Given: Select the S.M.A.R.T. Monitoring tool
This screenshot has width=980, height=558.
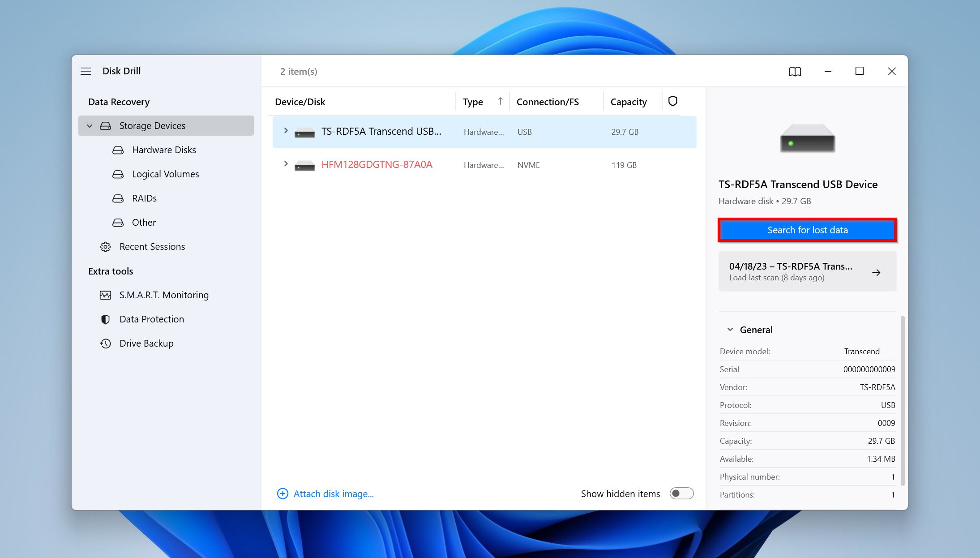Looking at the screenshot, I should click(163, 294).
